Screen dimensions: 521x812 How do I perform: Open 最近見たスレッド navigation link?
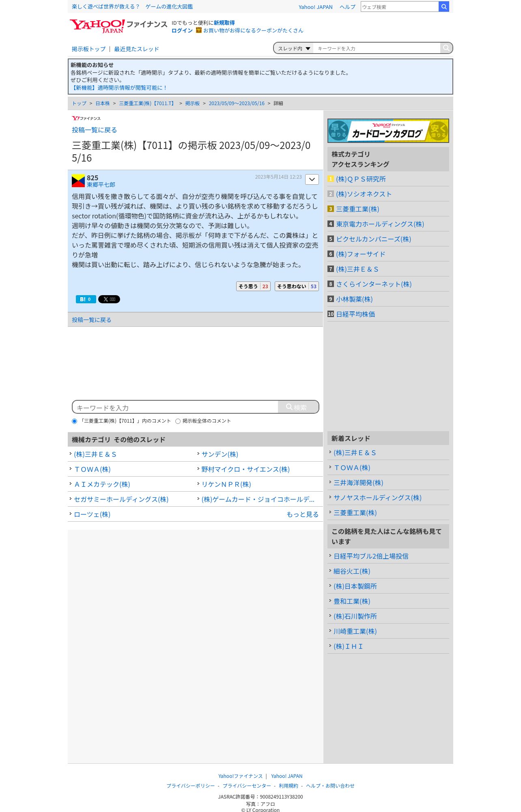(136, 49)
